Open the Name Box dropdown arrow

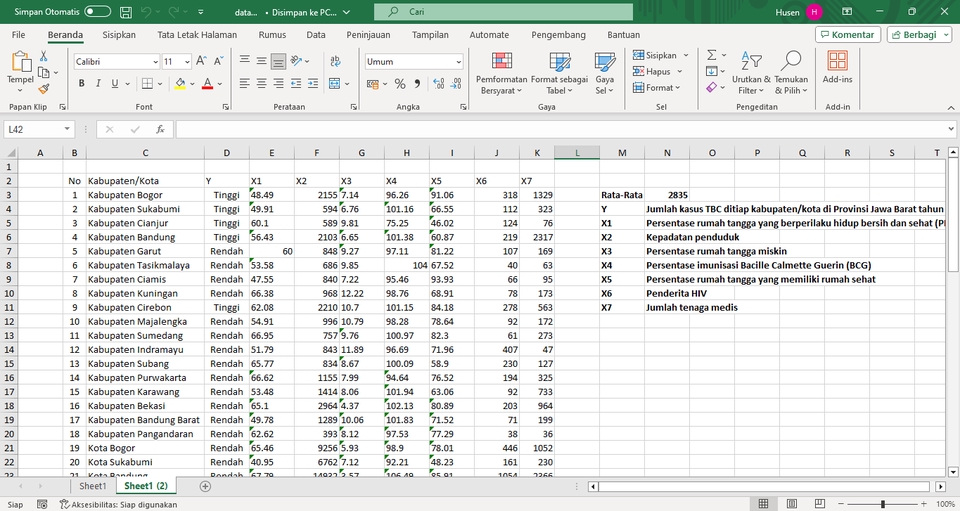click(x=67, y=129)
